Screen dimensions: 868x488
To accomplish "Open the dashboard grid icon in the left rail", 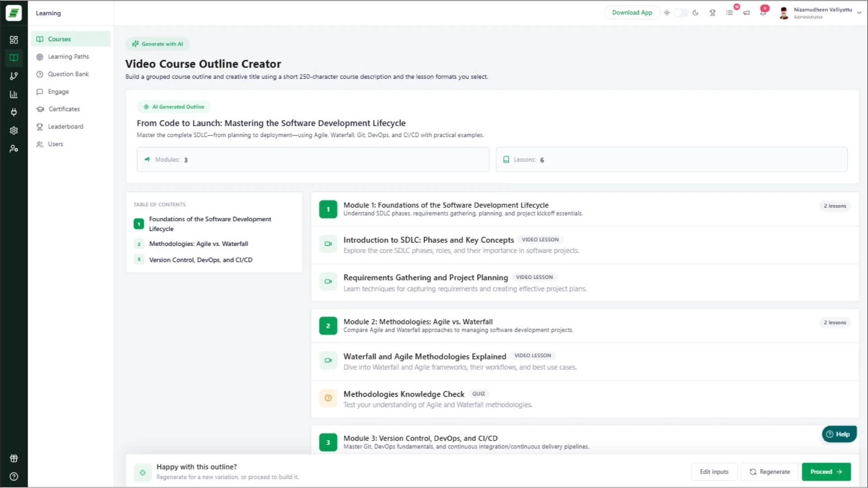I will [x=14, y=40].
